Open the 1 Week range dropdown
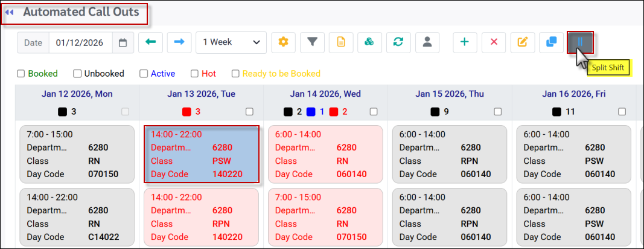This screenshot has width=644, height=249. [231, 42]
